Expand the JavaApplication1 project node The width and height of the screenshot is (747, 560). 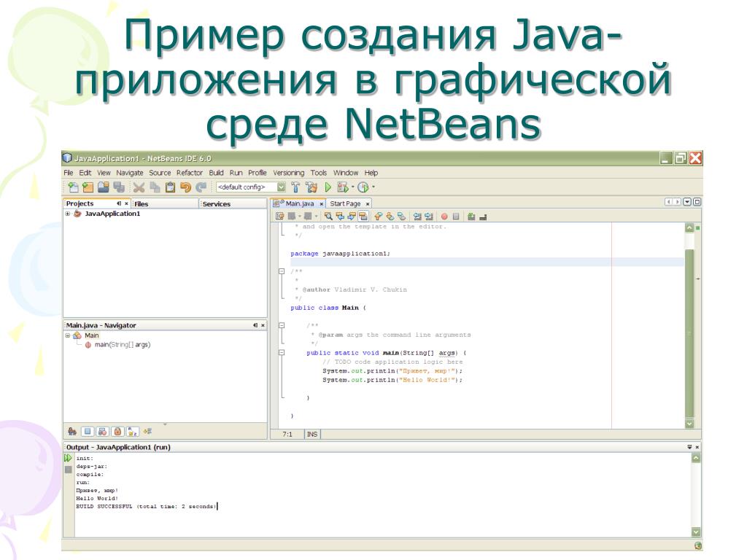68,214
